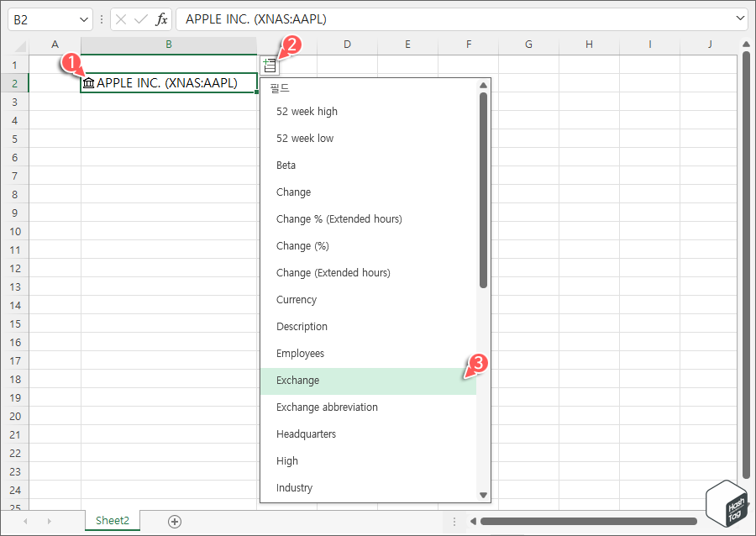Select row 5 header
Image resolution: width=756 pixels, height=536 pixels.
click(15, 139)
